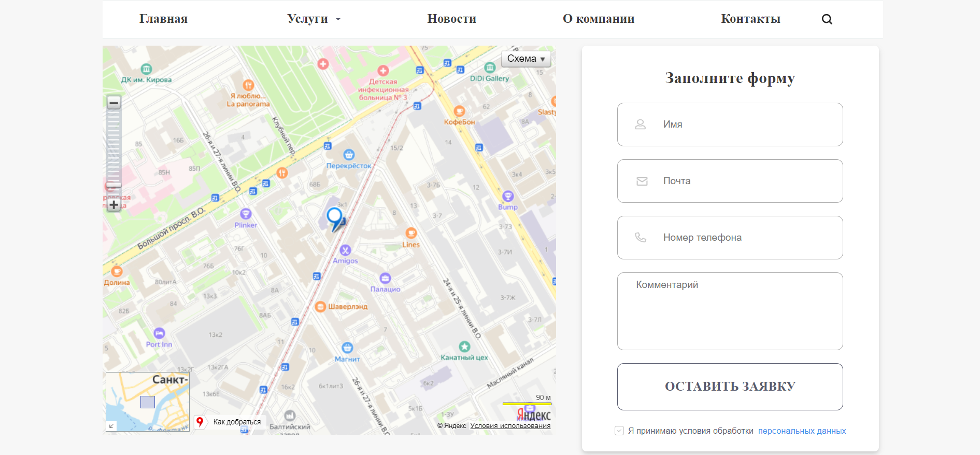Click the blue location pin marker
This screenshot has width=980, height=455.
coord(335,218)
